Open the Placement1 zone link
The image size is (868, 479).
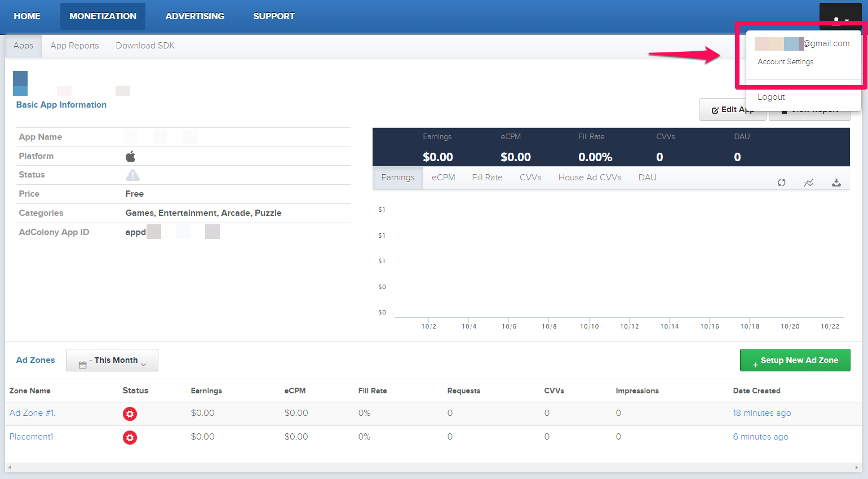tap(32, 437)
